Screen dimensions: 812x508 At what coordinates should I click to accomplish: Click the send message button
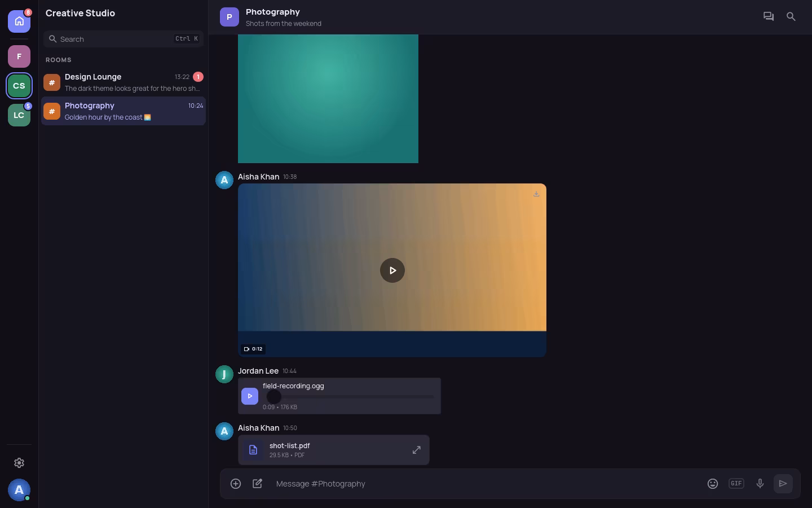pos(783,484)
